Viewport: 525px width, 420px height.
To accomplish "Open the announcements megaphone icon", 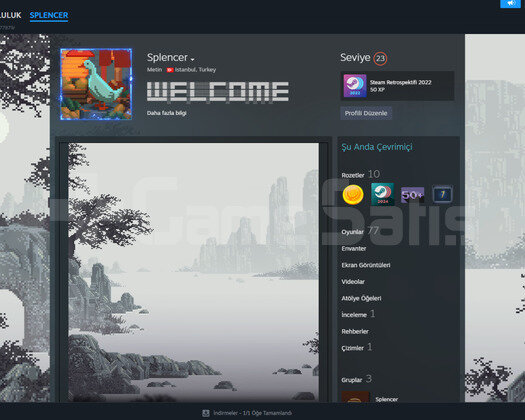I will tap(511, 3).
